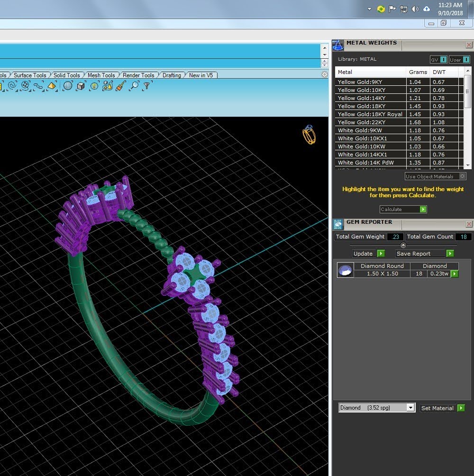Screen dimensions: 474x476
Task: Click the Metal Weights scale panel icon
Action: 338,45
